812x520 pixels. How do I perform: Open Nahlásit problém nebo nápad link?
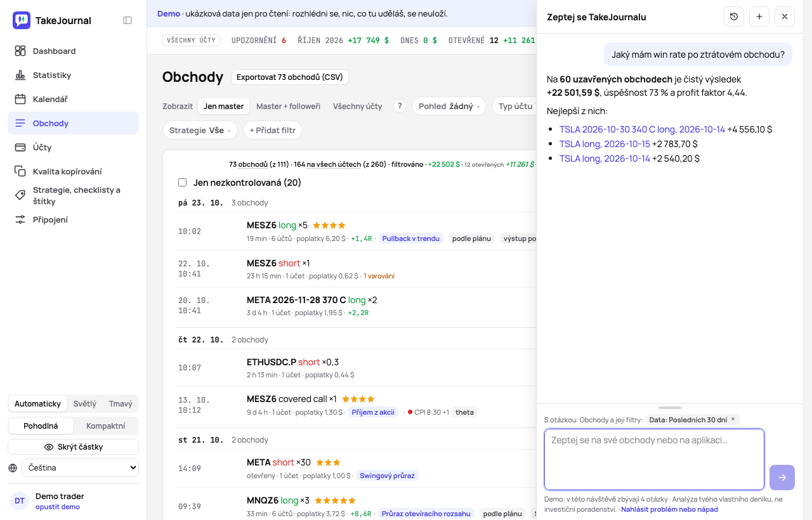(669, 509)
